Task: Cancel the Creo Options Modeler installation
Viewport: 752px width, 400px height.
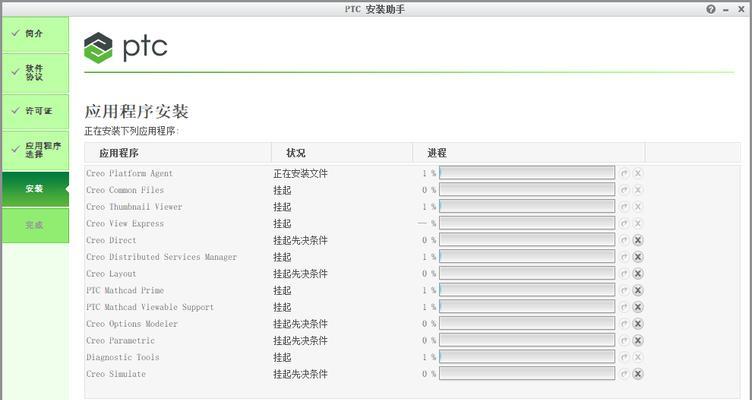Action: point(637,324)
